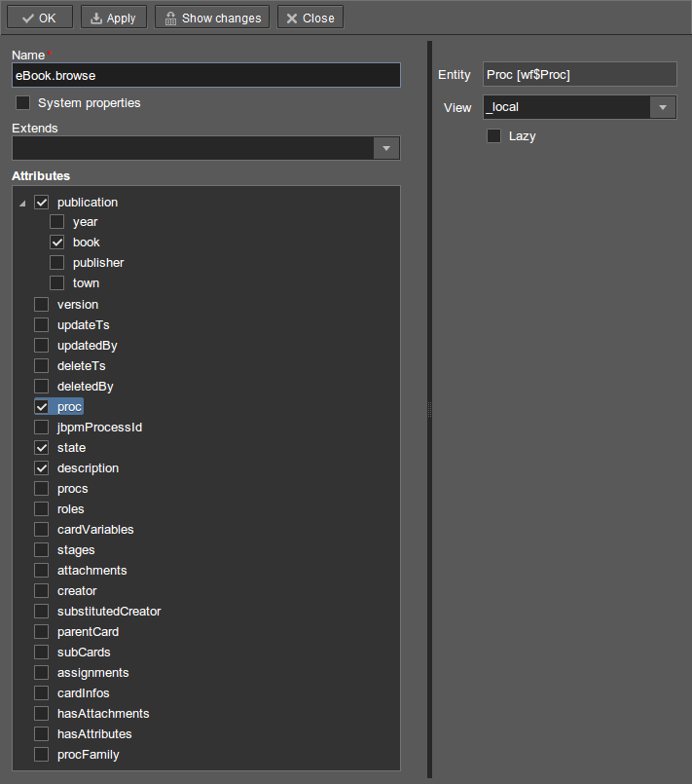Uncheck the state attribute checkbox
This screenshot has height=784, width=692.
pos(42,448)
